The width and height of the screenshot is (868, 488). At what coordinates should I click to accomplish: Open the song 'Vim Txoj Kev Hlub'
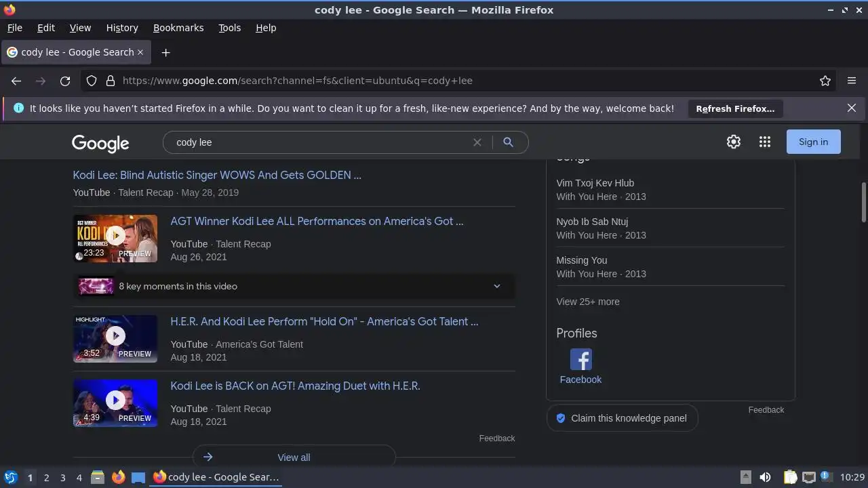tap(595, 183)
